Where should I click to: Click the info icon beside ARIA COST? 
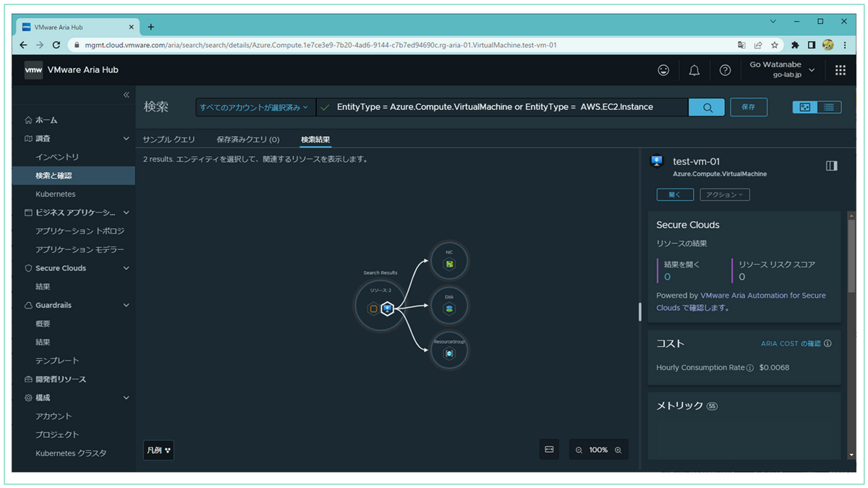(x=827, y=344)
